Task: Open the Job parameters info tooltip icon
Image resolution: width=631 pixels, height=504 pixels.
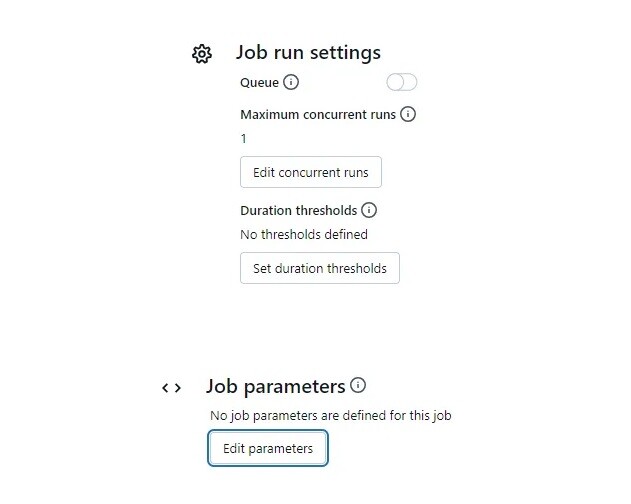Action: point(359,385)
